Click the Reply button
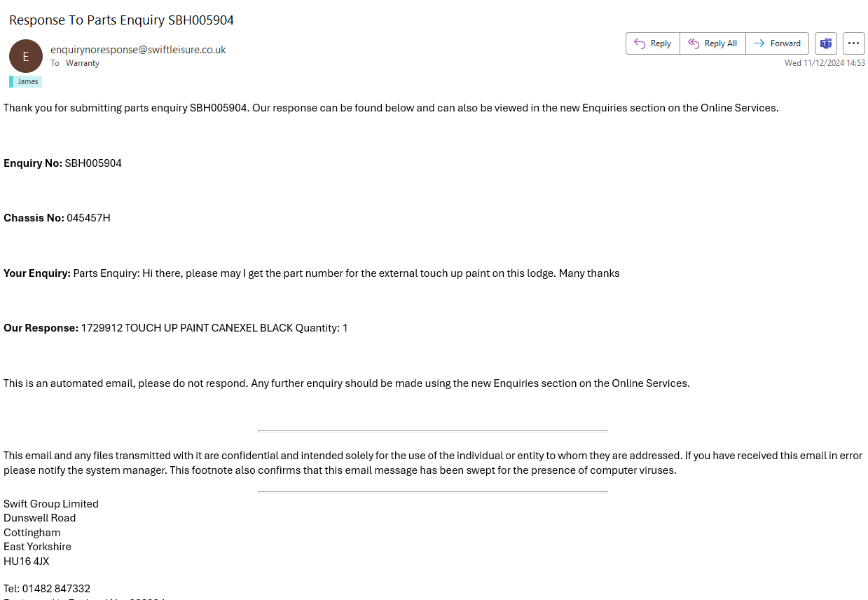This screenshot has height=600, width=868. click(x=652, y=43)
